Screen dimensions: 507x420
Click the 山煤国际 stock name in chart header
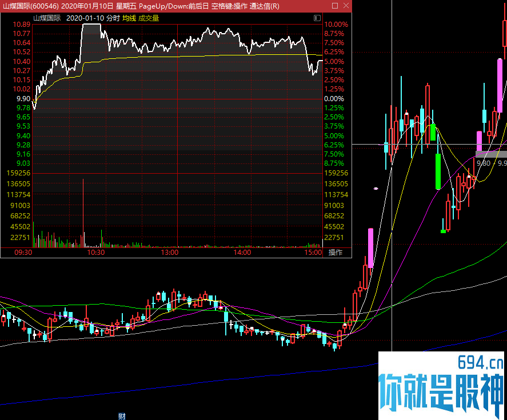point(47,18)
